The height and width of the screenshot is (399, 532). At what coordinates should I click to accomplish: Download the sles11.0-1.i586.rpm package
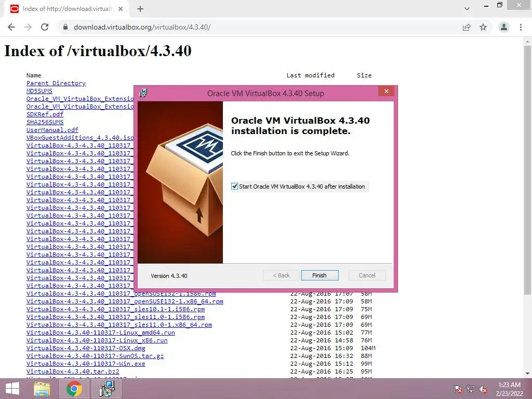tap(116, 317)
